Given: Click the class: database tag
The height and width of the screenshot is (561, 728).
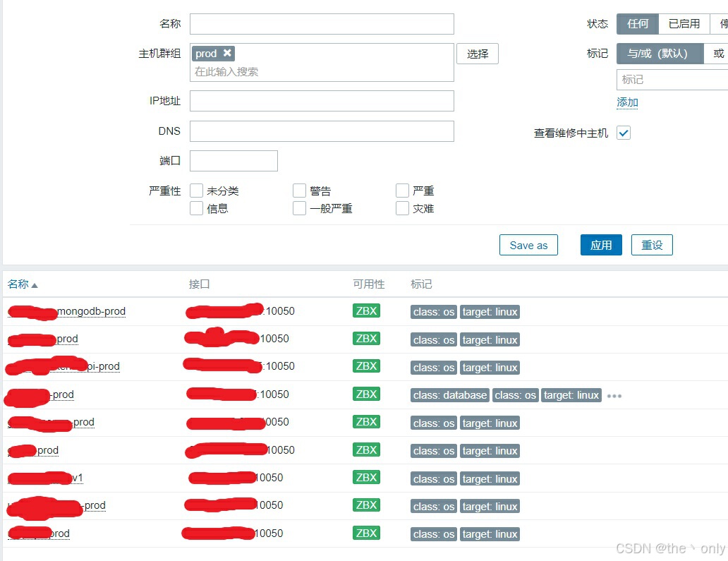Looking at the screenshot, I should click(450, 395).
